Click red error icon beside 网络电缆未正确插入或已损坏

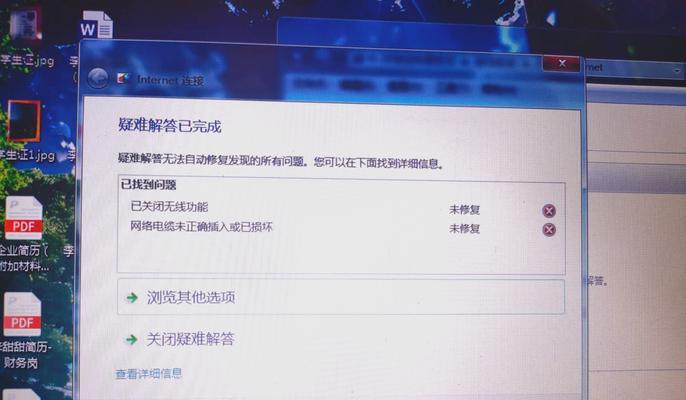[x=549, y=230]
